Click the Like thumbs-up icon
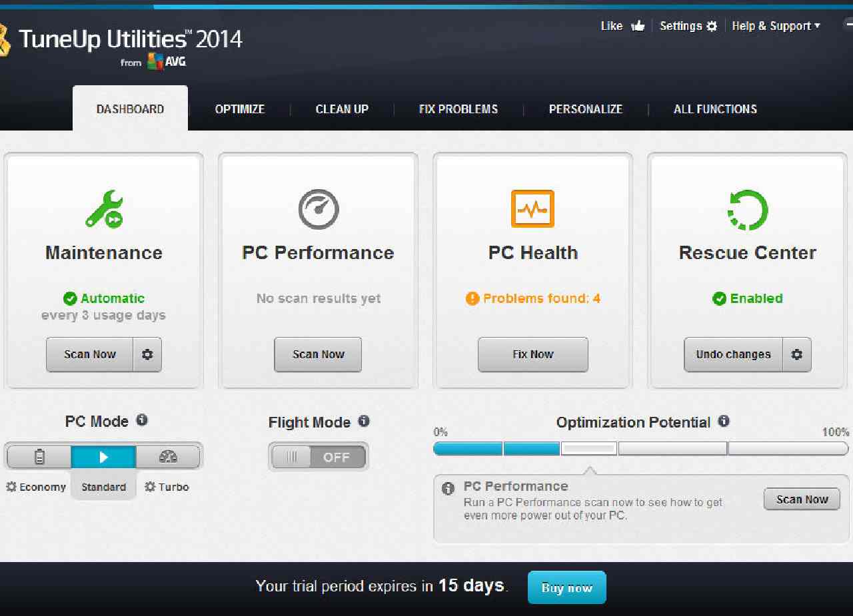The width and height of the screenshot is (853, 616). tap(638, 26)
